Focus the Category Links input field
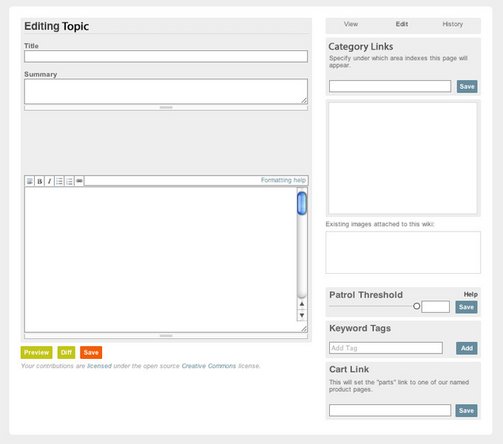Screen dimensions: 503x444 click(390, 86)
